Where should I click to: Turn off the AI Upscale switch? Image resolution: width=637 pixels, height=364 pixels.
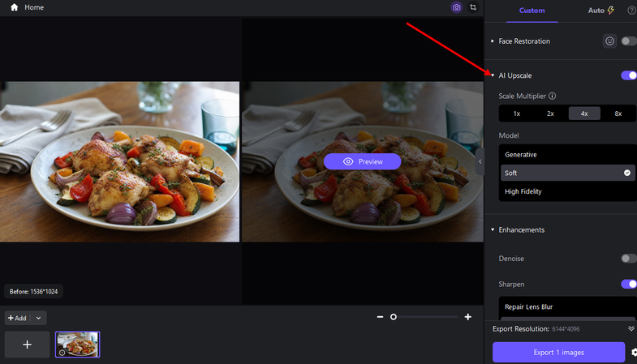(x=629, y=75)
